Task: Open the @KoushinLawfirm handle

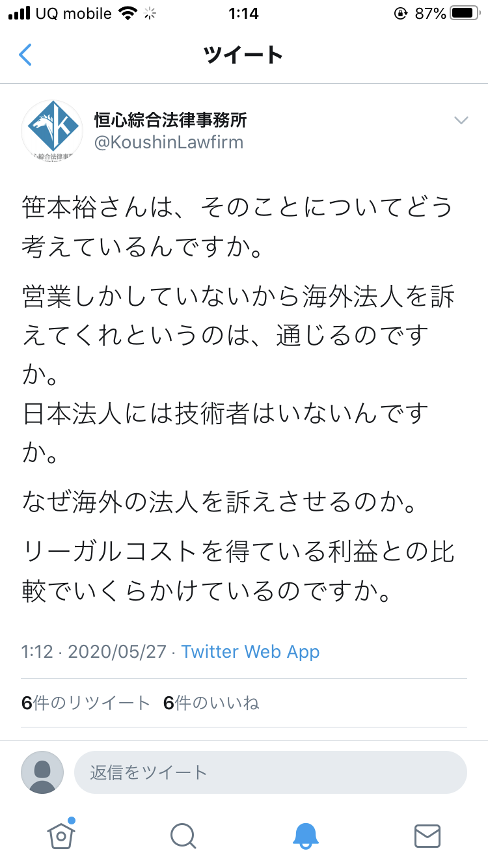Action: point(169,142)
